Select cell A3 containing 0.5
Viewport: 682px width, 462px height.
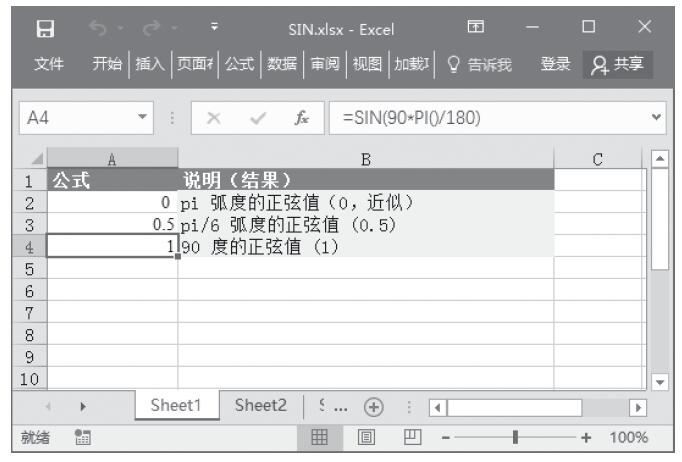tap(112, 225)
